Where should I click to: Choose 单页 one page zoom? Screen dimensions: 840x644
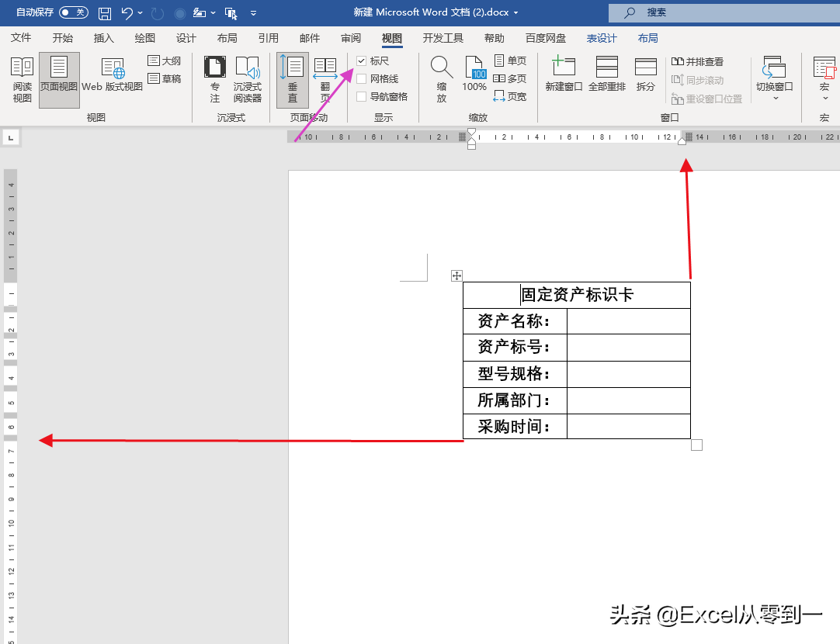pos(510,61)
